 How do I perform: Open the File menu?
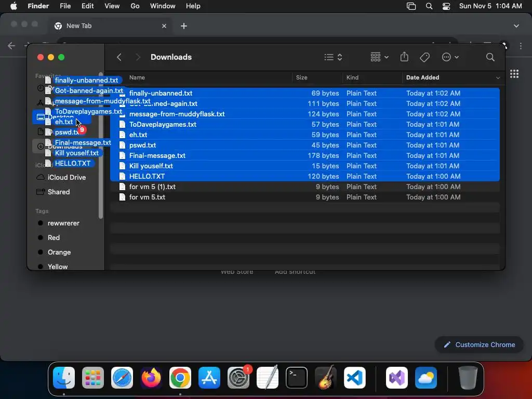click(x=65, y=6)
